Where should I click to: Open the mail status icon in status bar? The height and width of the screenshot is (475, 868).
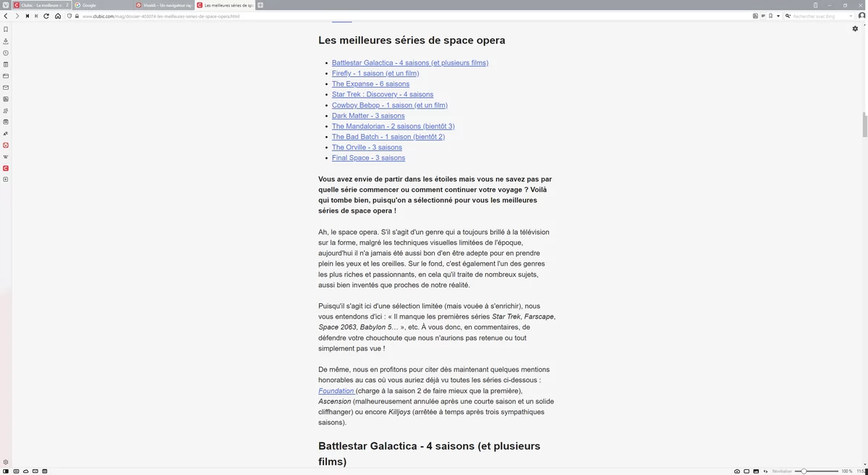tap(35, 471)
